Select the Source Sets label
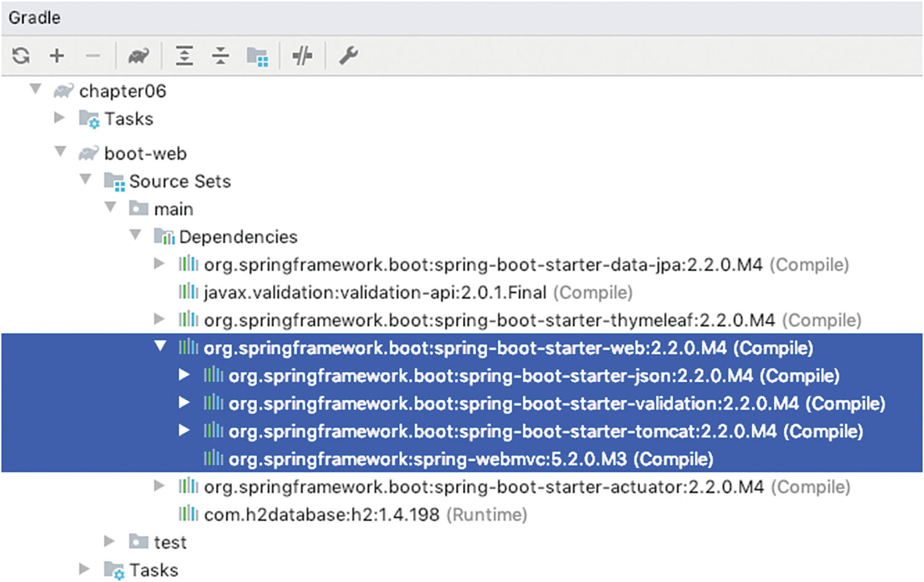Viewport: 924px width, 582px height. [180, 181]
